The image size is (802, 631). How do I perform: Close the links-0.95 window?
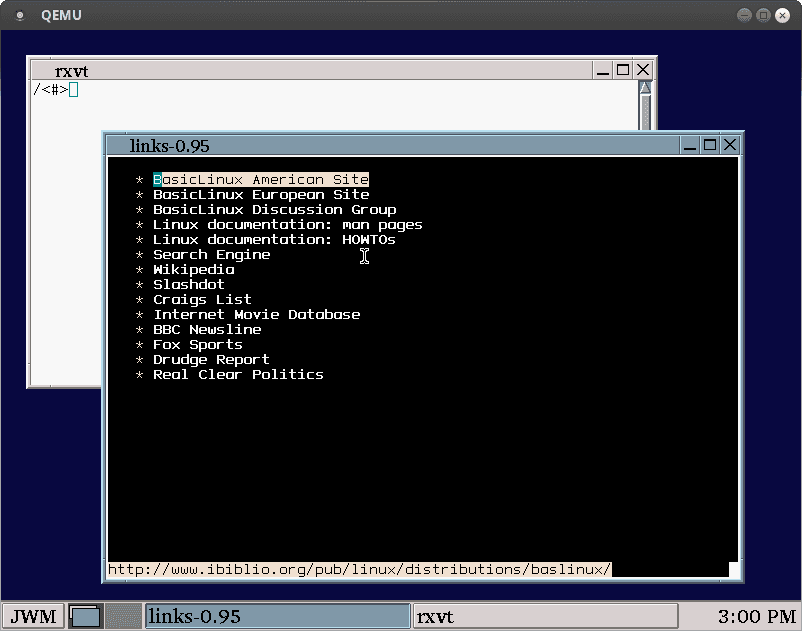(730, 146)
